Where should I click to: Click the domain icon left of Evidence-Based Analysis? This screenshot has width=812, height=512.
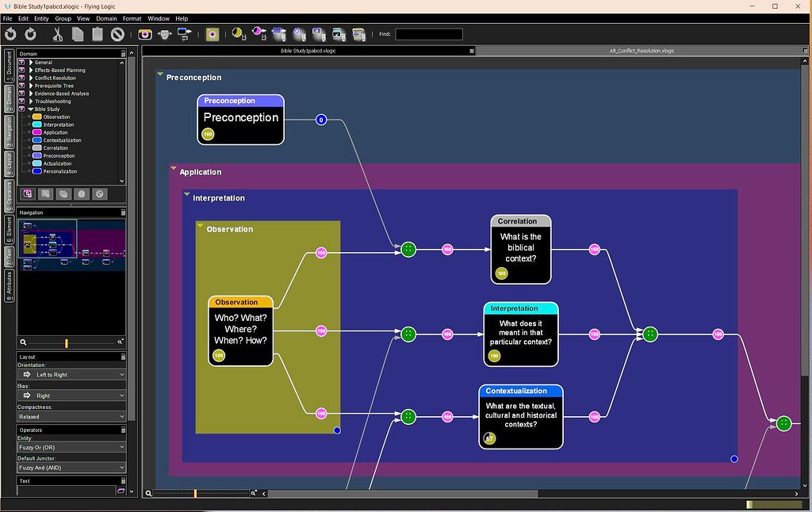(x=21, y=94)
